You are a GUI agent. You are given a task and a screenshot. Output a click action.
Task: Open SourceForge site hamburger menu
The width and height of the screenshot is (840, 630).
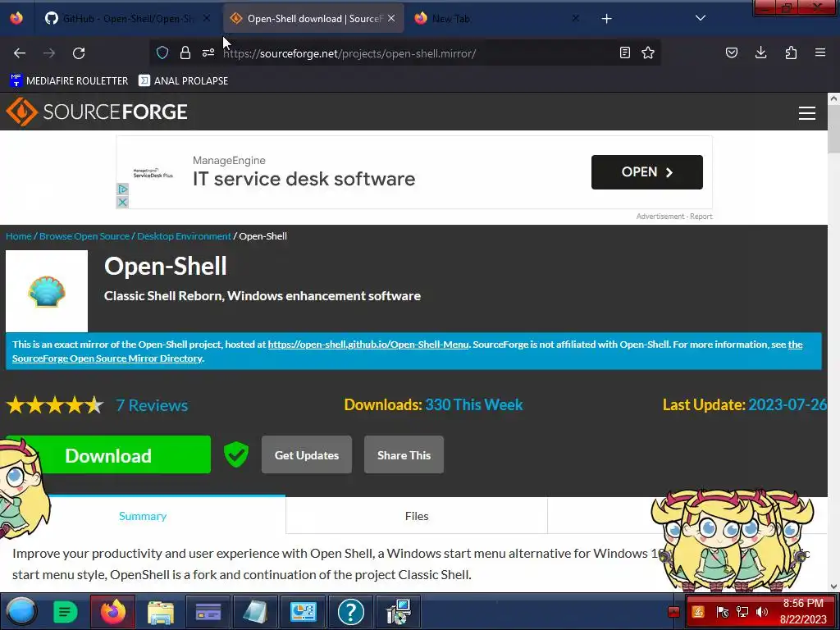click(x=807, y=112)
